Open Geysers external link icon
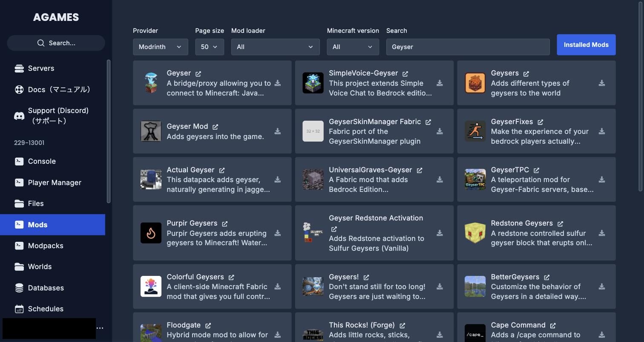Viewport: 644px width, 342px height. (x=526, y=74)
